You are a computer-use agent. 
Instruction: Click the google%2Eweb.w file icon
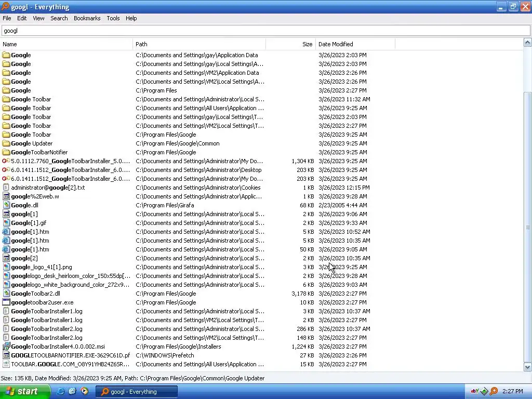pyautogui.click(x=6, y=196)
